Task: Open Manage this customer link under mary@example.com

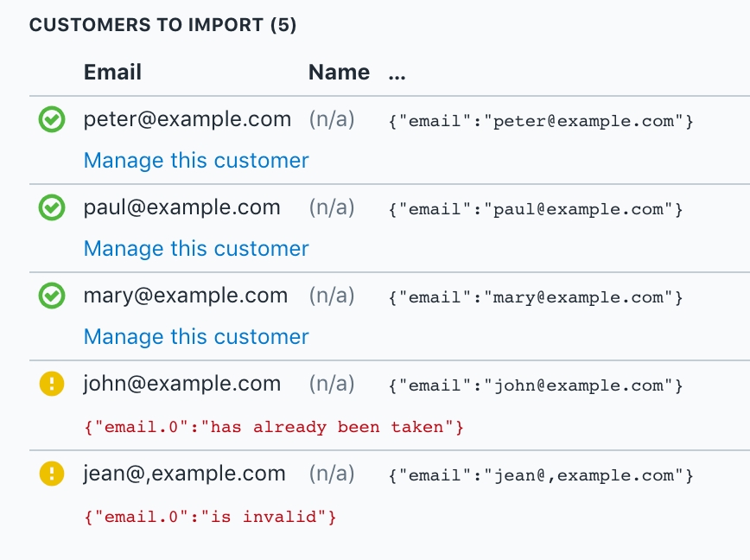Action: click(x=196, y=337)
